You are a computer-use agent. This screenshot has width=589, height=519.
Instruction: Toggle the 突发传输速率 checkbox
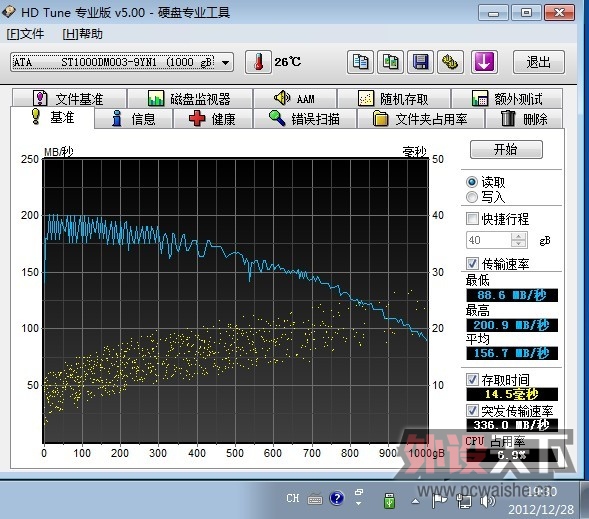point(472,410)
